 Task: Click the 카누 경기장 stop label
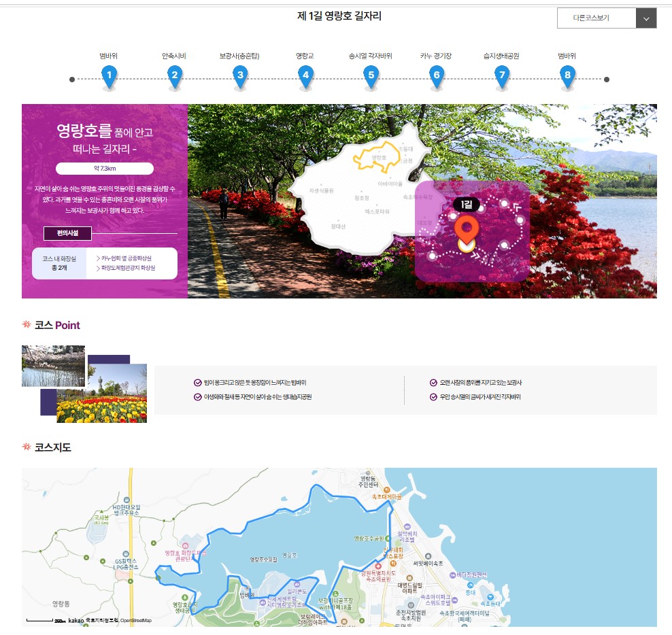click(x=436, y=56)
